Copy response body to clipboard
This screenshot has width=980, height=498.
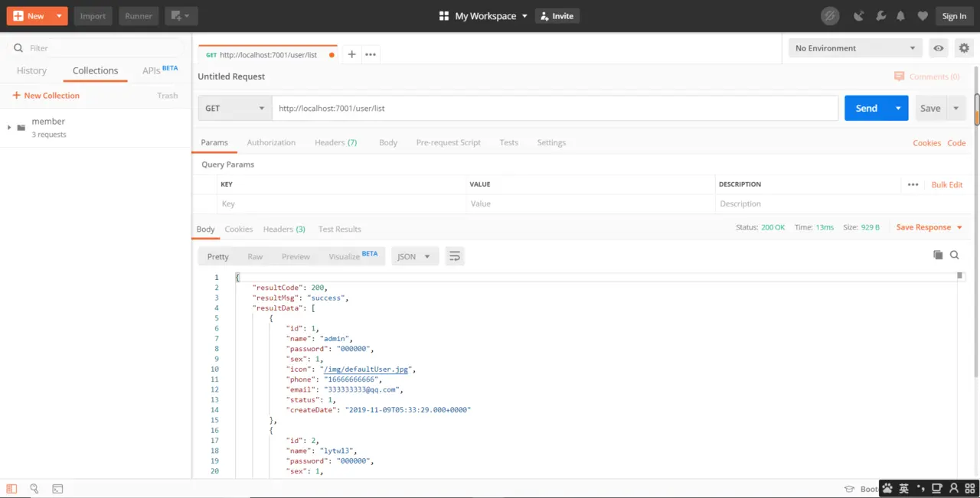pyautogui.click(x=938, y=255)
